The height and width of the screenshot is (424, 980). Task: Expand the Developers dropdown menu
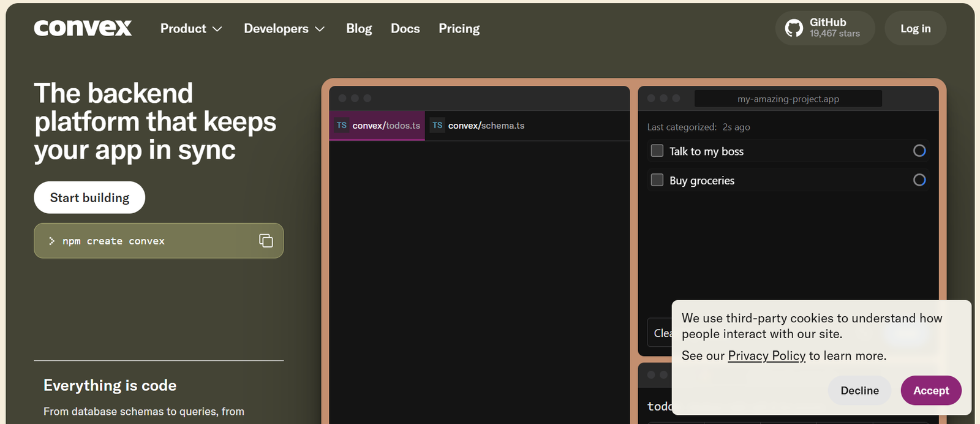click(284, 29)
